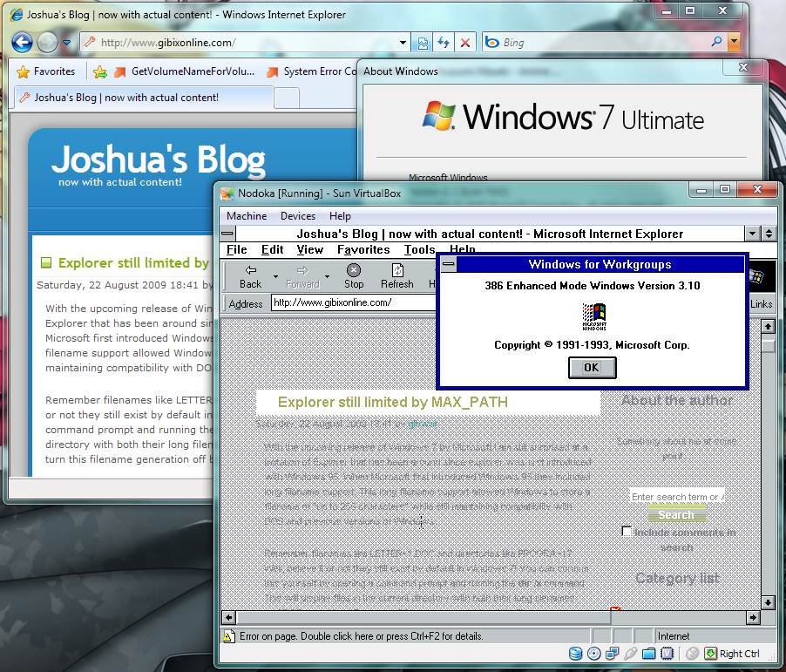Click Links toolbar label in guest IE
The height and width of the screenshot is (672, 786).
point(761,304)
